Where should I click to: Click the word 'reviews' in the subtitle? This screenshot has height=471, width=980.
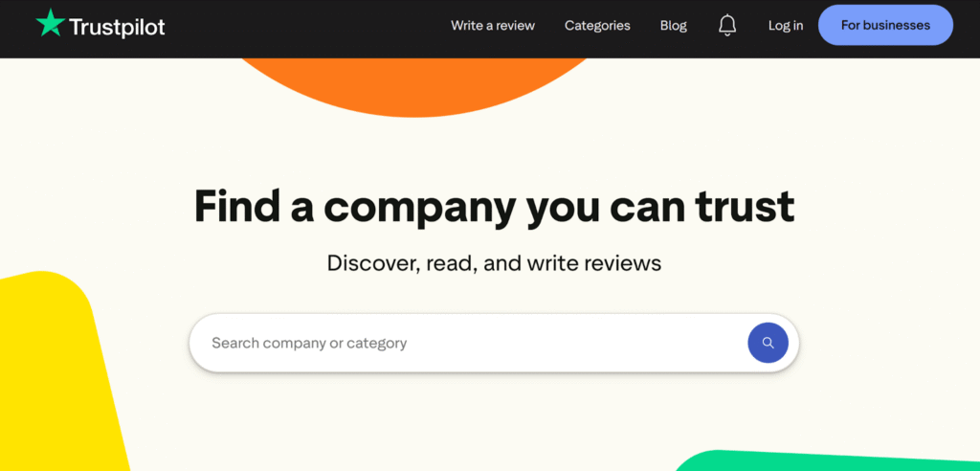[623, 262]
